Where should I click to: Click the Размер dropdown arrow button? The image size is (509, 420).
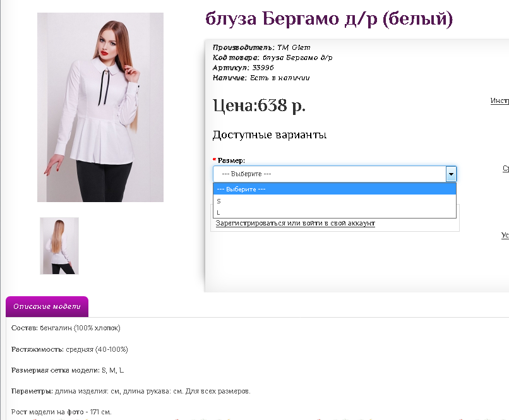[x=451, y=174]
